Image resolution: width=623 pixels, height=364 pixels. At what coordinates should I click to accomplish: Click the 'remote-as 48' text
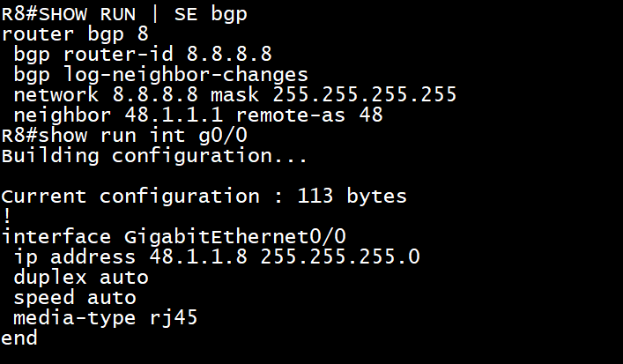(x=309, y=115)
